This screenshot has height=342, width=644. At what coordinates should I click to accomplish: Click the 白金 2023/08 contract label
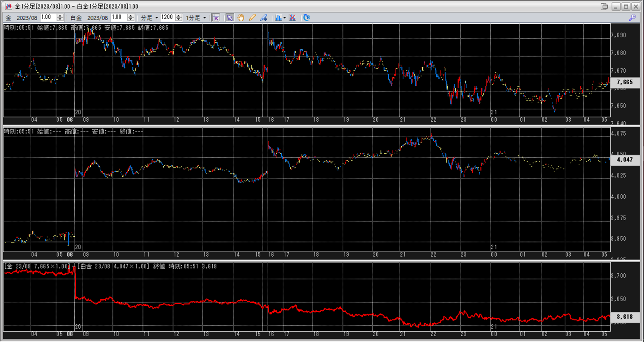89,18
